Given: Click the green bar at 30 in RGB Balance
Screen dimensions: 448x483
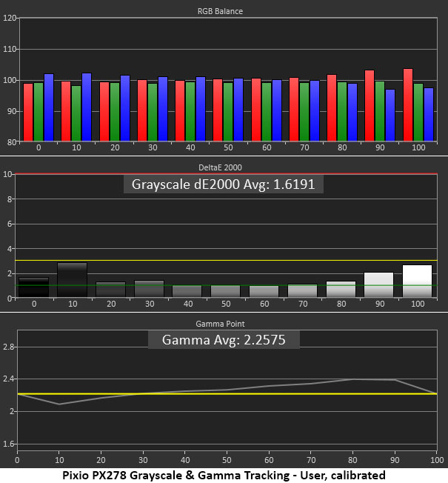Looking at the screenshot, I should 152,112.
